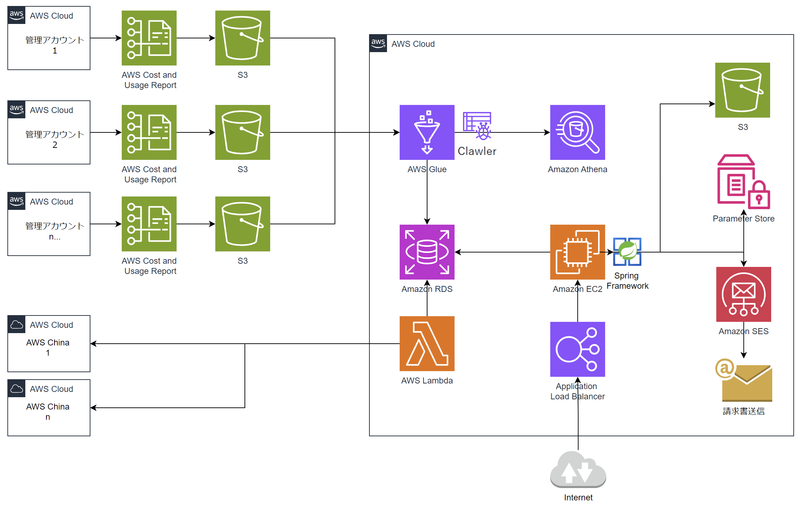Click the Amazon RDS label
The width and height of the screenshot is (812, 506).
coord(427,289)
